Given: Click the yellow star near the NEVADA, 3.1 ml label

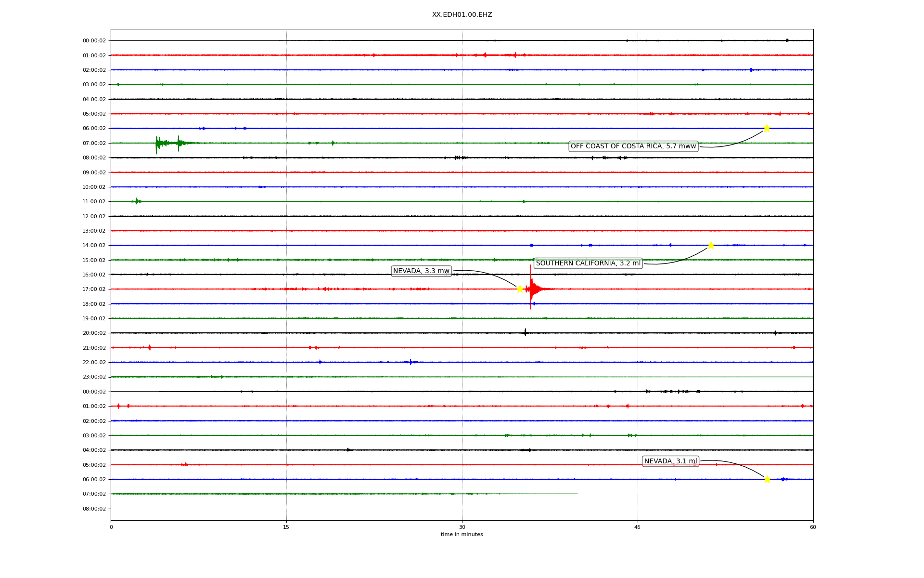Looking at the screenshot, I should tap(767, 479).
